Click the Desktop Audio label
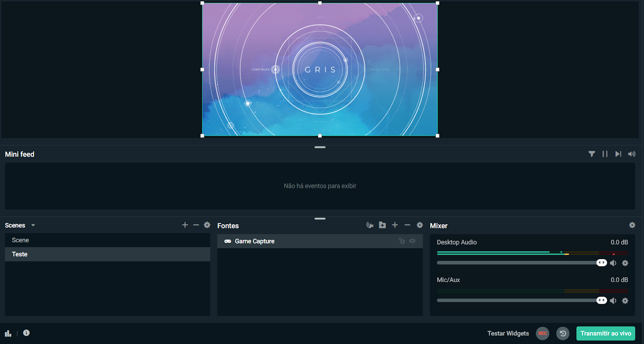 (x=457, y=242)
